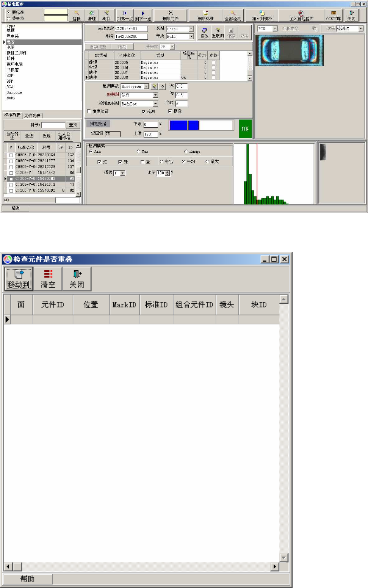Image resolution: width=368 pixels, height=588 pixels.
Task: Open the 分辨率 25 dropdown
Action: 172,47
